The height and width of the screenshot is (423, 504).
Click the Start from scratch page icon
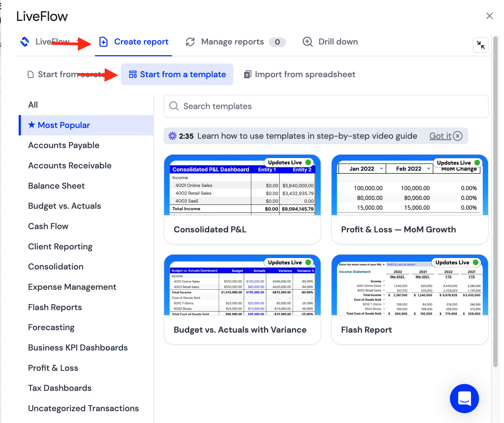coord(31,74)
